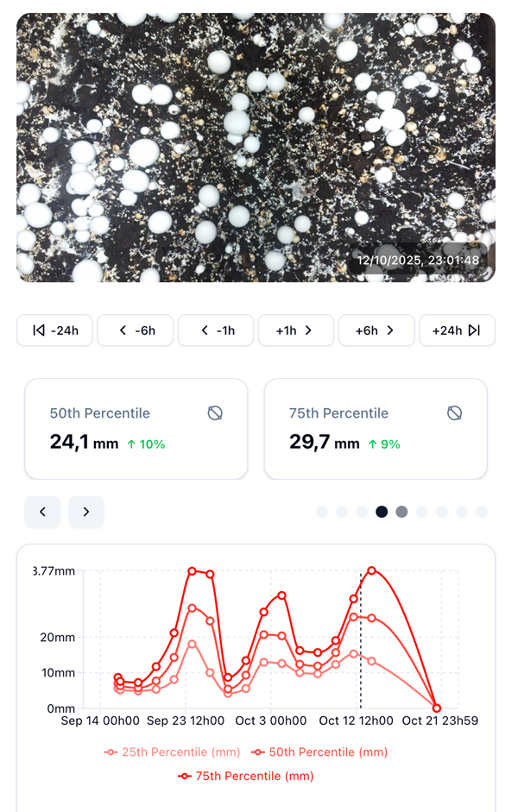The height and width of the screenshot is (812, 518).
Task: Click the 24,1 mm value
Action: click(84, 443)
